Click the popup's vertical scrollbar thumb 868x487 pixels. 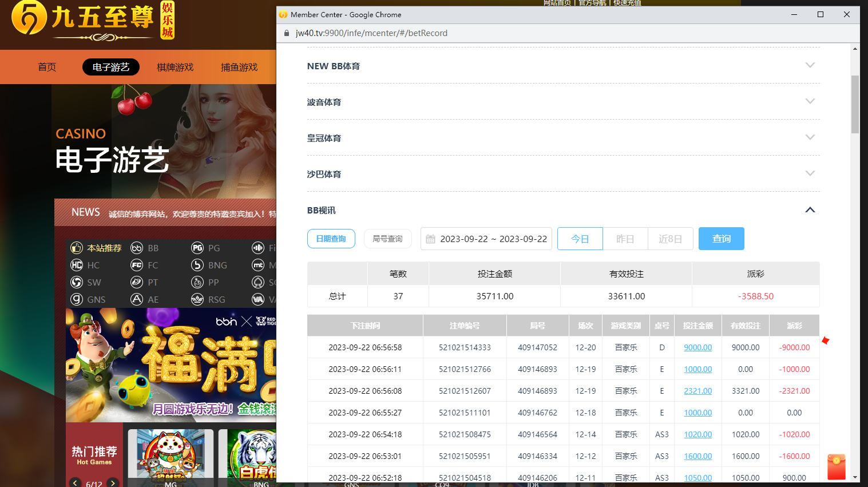tap(855, 104)
